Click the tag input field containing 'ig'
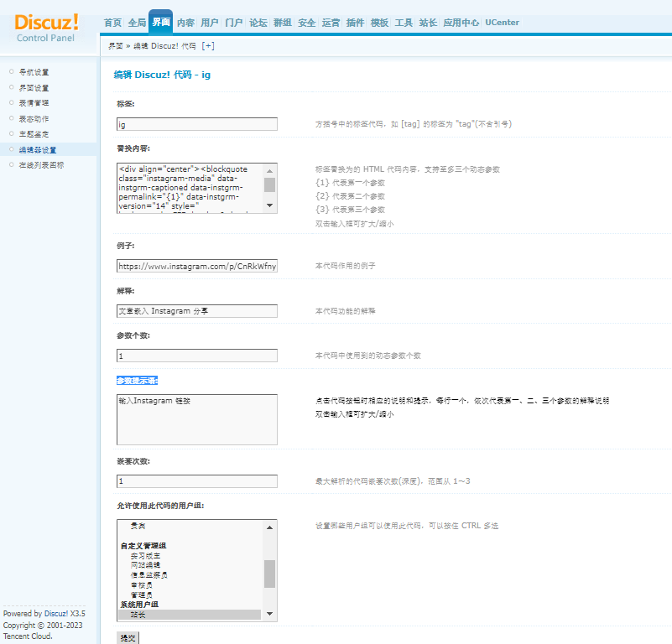Screen dimensions: 672x644 [197, 124]
